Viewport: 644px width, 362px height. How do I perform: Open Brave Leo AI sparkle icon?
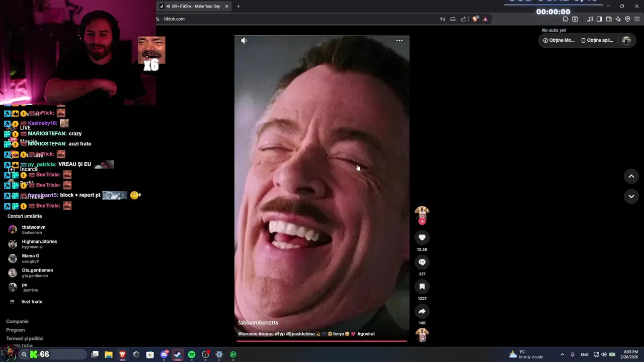pyautogui.click(x=618, y=19)
